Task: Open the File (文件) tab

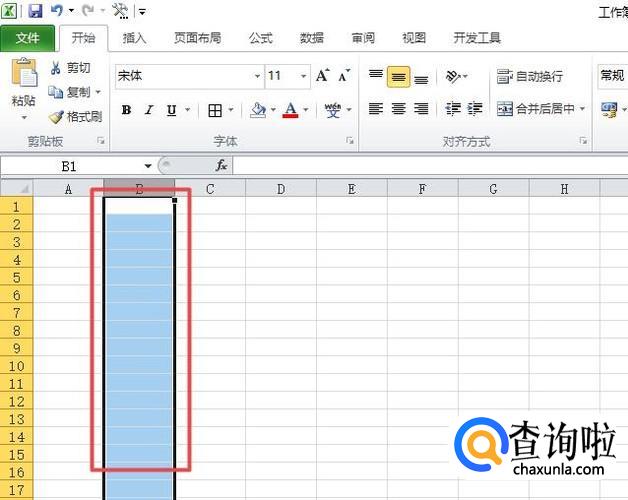Action: click(27, 38)
